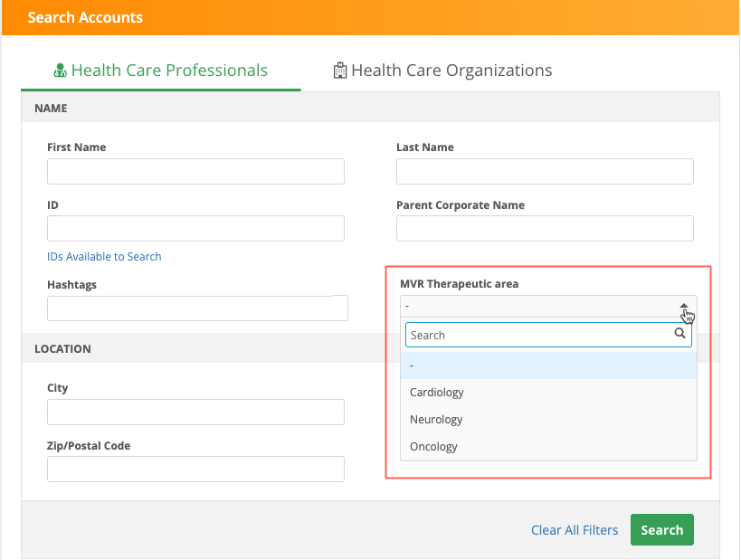Switch to the Health Care Organizations tab
The image size is (741, 560).
[451, 71]
